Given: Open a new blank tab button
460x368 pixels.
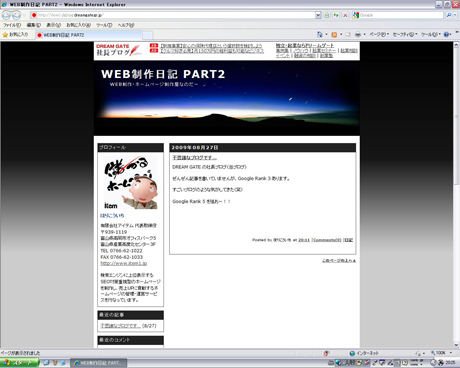Looking at the screenshot, I should tap(148, 35).
